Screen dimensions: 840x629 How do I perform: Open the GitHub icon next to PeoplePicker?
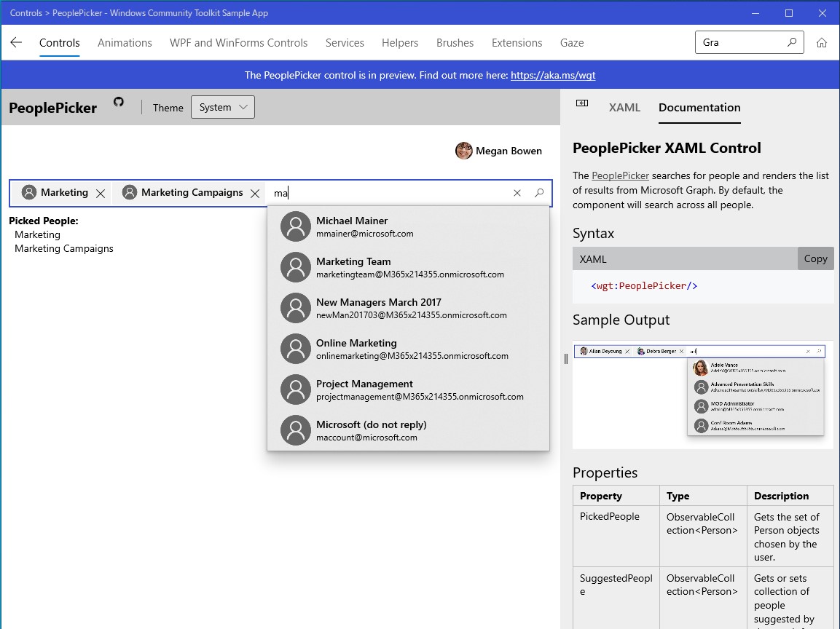point(119,102)
